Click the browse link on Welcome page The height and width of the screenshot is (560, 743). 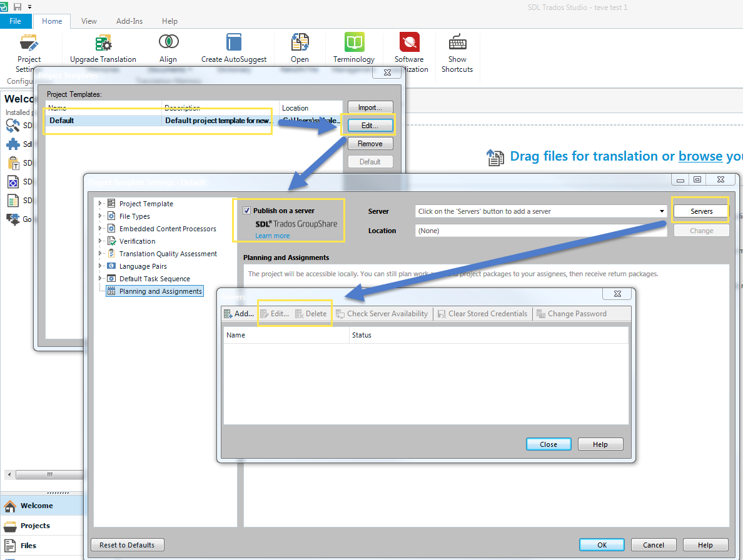click(700, 156)
